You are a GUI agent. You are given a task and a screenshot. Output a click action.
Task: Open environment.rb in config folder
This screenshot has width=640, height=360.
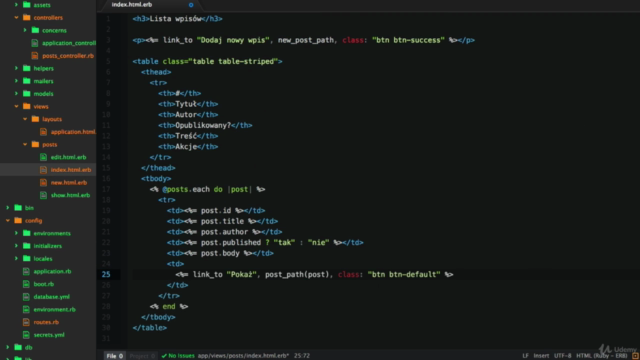(54, 309)
